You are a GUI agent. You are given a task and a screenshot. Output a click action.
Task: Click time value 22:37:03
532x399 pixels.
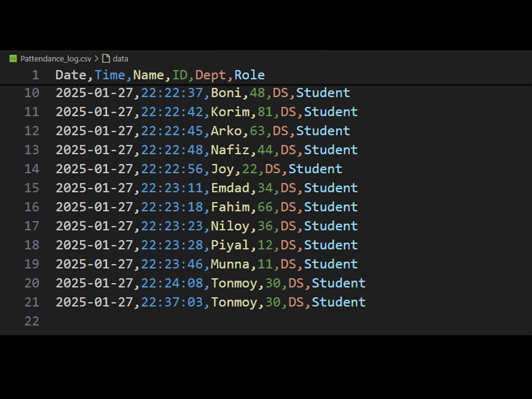[x=172, y=302]
